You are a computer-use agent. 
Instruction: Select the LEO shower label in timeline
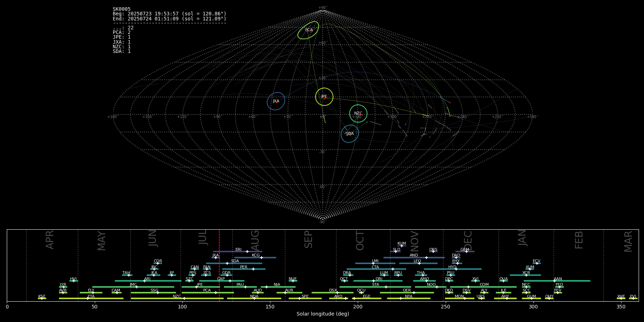click(418, 261)
